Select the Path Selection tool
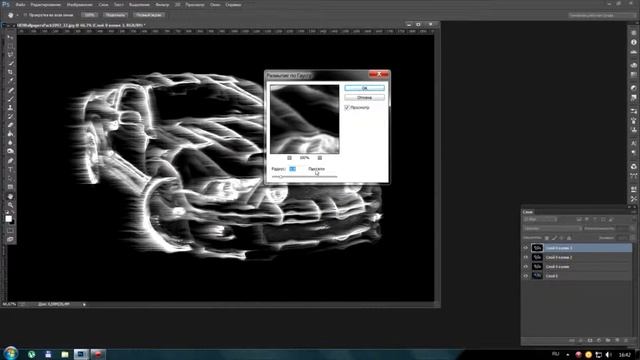This screenshot has width=640, height=360. coord(11,178)
